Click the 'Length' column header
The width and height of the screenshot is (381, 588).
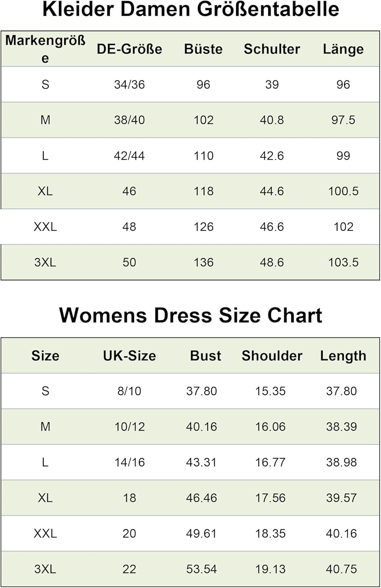(x=343, y=356)
